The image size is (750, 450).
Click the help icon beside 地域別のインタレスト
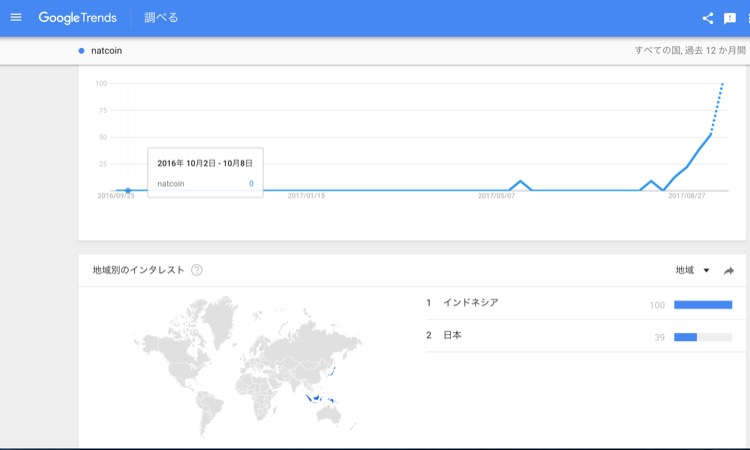tap(197, 270)
